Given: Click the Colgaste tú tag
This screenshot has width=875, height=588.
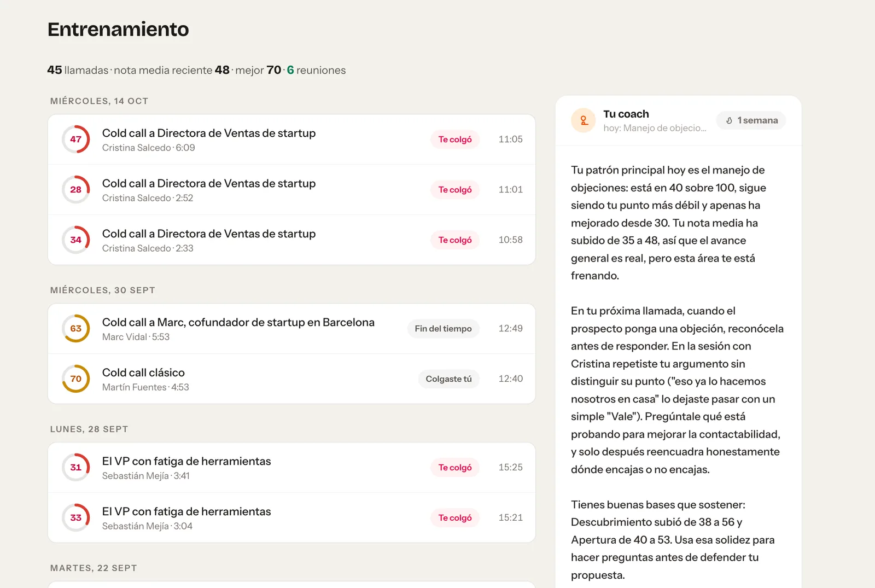Looking at the screenshot, I should [x=448, y=379].
